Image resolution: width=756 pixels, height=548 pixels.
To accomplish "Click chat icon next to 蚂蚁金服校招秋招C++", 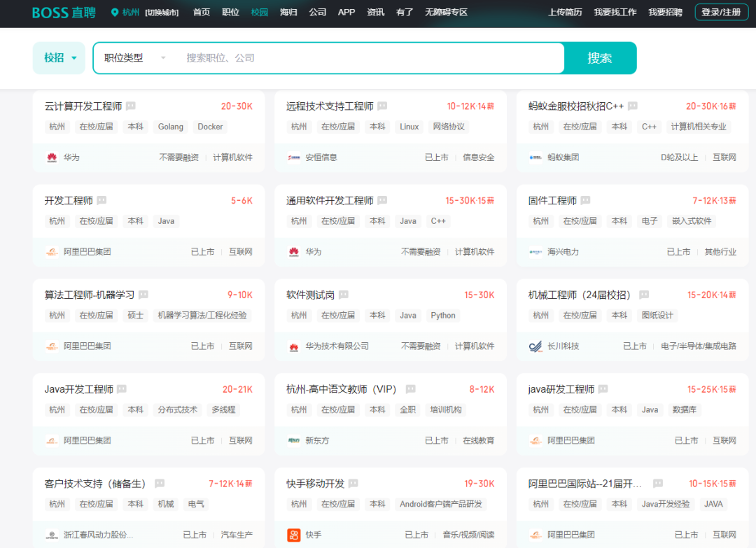I will pos(633,106).
